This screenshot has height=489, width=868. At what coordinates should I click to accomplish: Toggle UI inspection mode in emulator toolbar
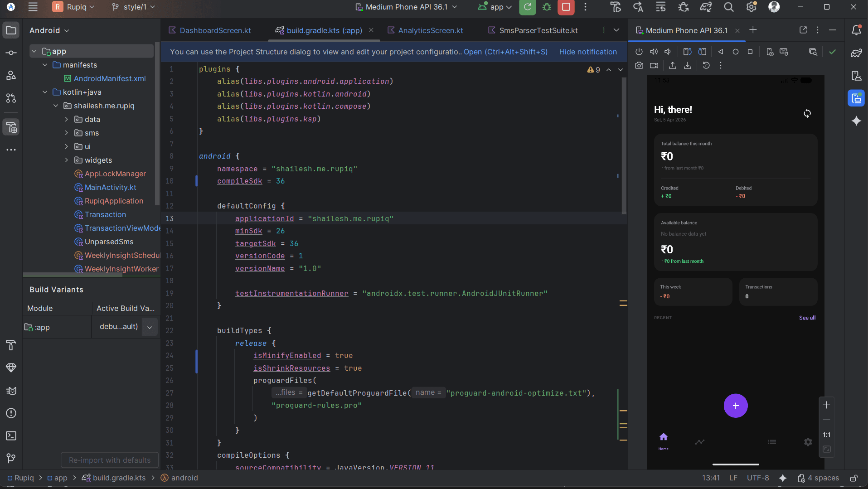(x=813, y=52)
